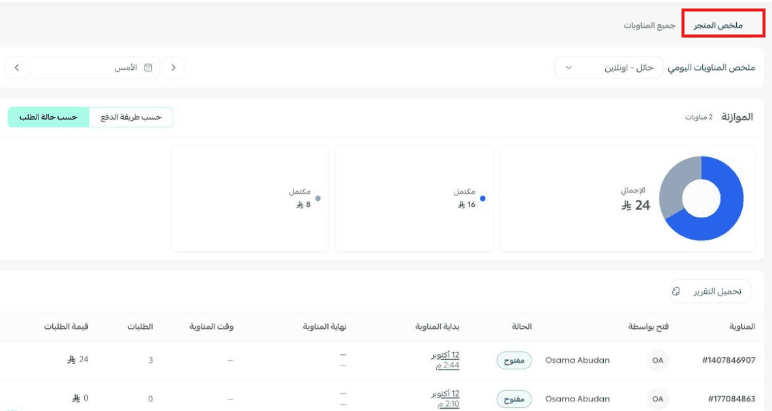772x411 pixels.
Task: Click مفتوح status badge in row #177084863
Action: click(514, 399)
